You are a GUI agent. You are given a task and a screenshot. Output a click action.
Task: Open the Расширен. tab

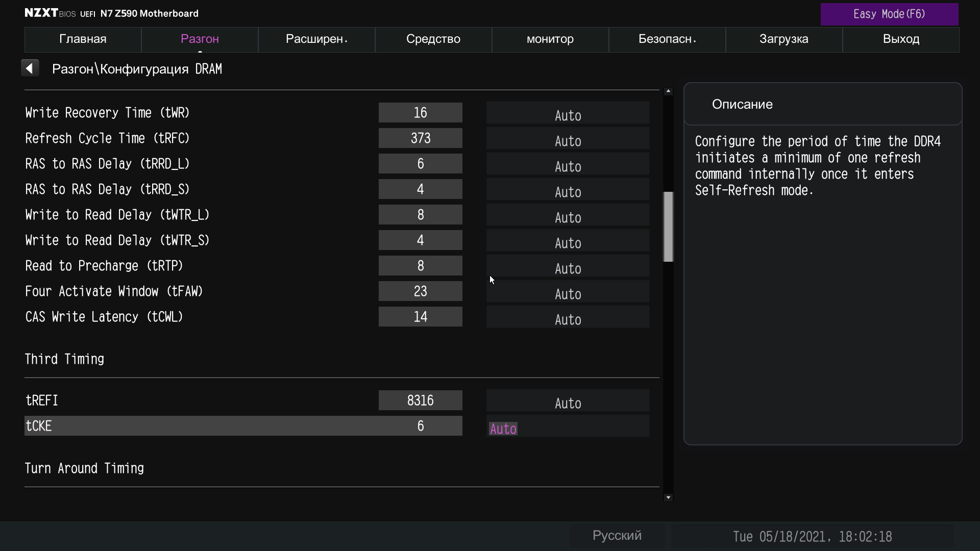[316, 39]
